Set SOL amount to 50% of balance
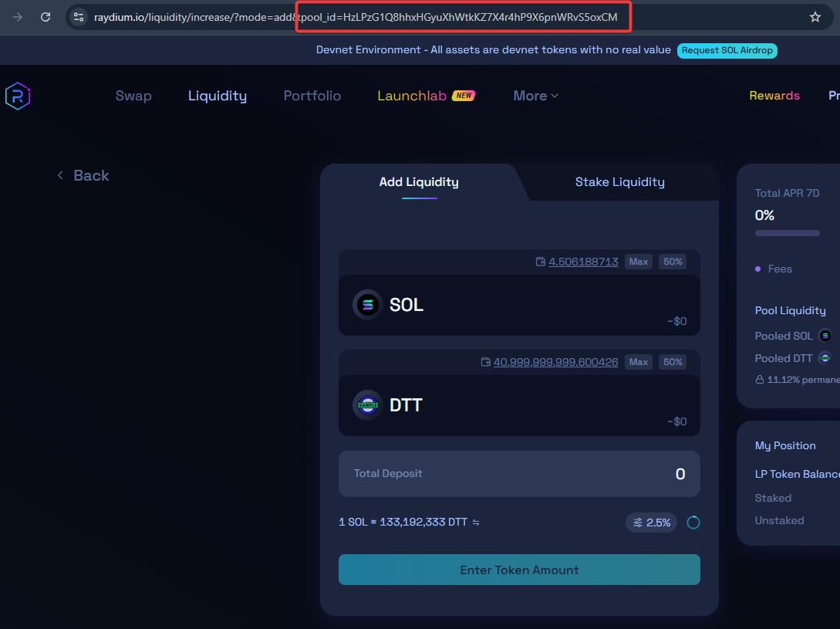Screen dimensions: 840x629 coord(673,262)
